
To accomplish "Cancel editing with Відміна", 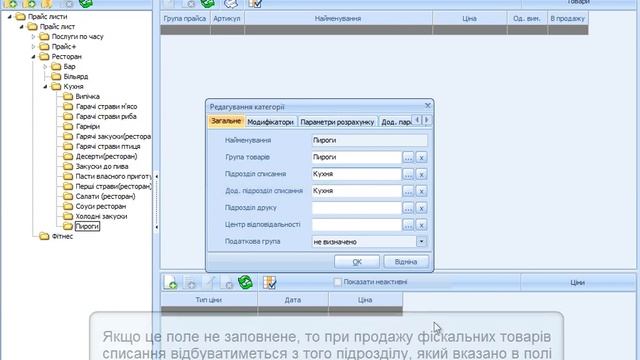I will pyautogui.click(x=406, y=262).
